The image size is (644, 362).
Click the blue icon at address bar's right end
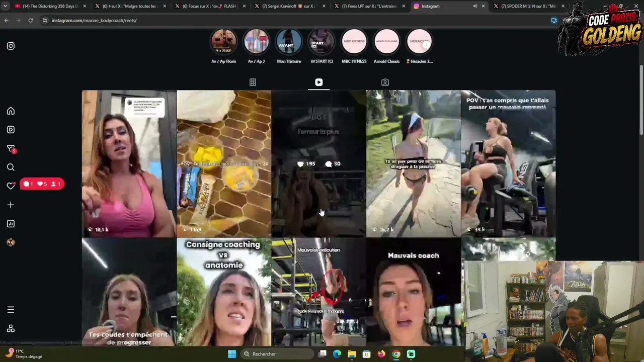click(x=554, y=20)
